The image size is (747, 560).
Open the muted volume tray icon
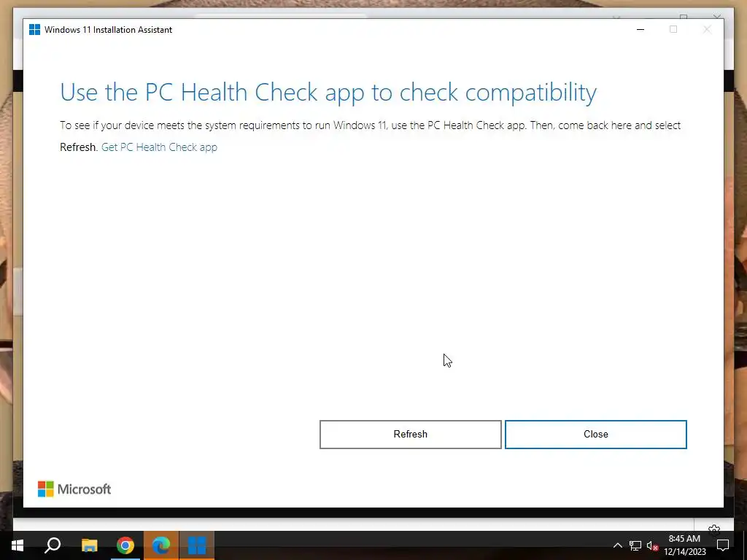click(652, 545)
